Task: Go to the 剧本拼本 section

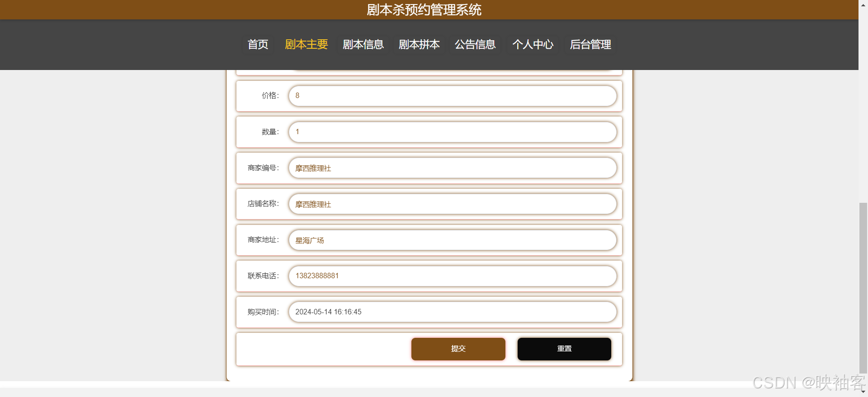Action: pos(419,44)
